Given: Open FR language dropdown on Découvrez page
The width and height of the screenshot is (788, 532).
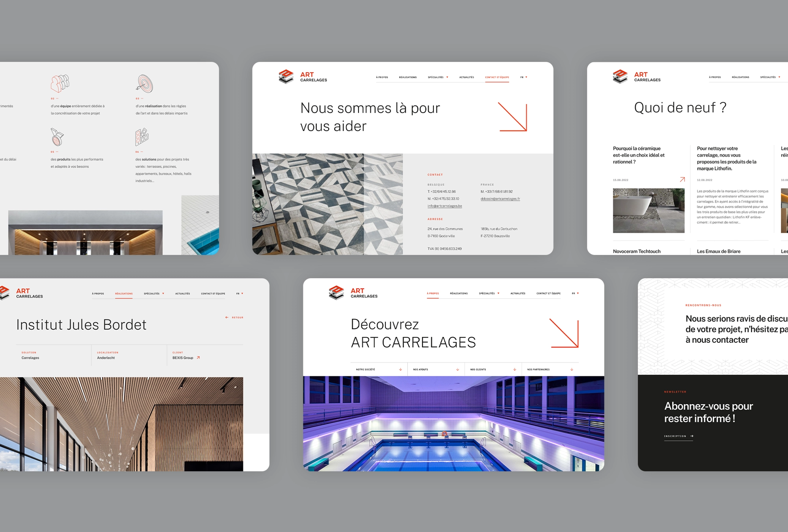Looking at the screenshot, I should [x=575, y=293].
